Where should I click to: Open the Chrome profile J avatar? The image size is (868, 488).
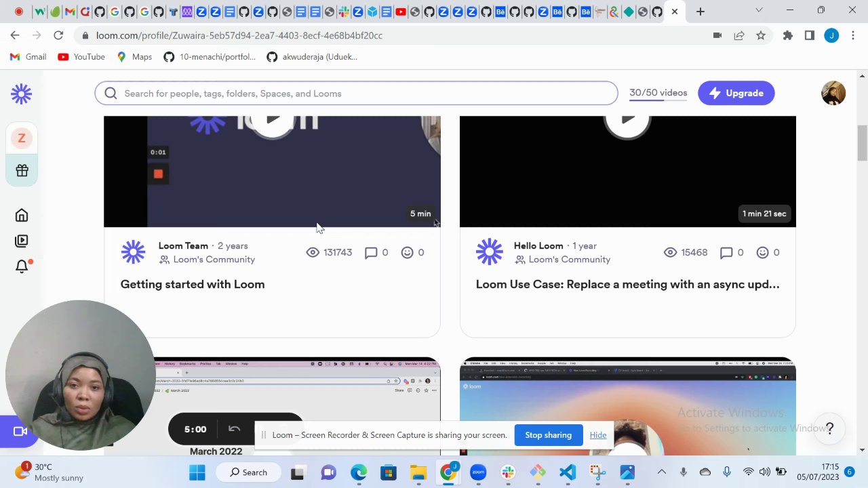pyautogui.click(x=831, y=35)
